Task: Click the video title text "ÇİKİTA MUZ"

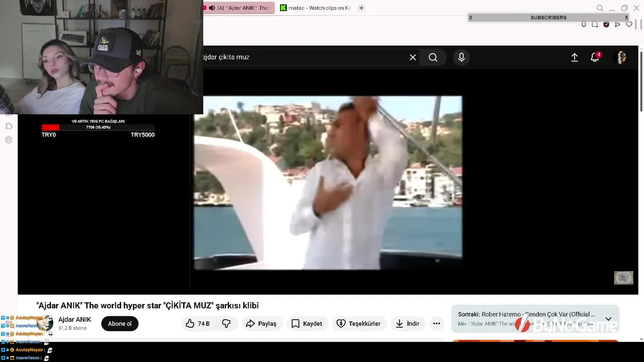Action: click(189, 306)
